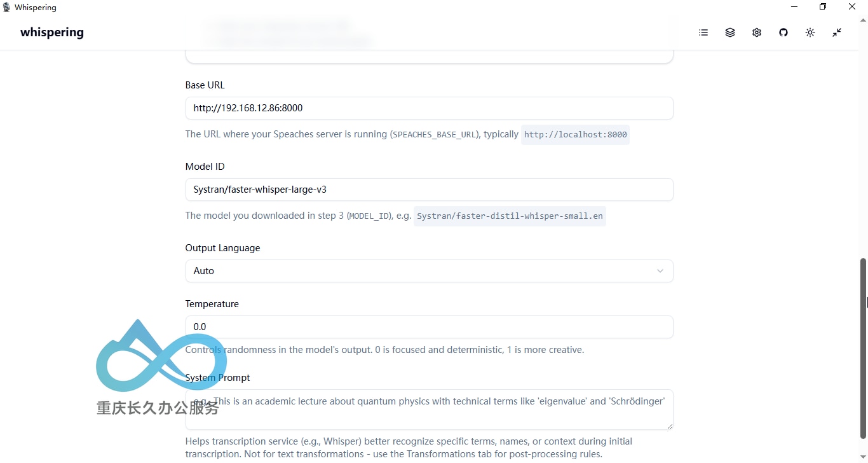Click the Whispering app icon in title bar
Image resolution: width=868 pixels, height=463 pixels.
(x=6, y=7)
